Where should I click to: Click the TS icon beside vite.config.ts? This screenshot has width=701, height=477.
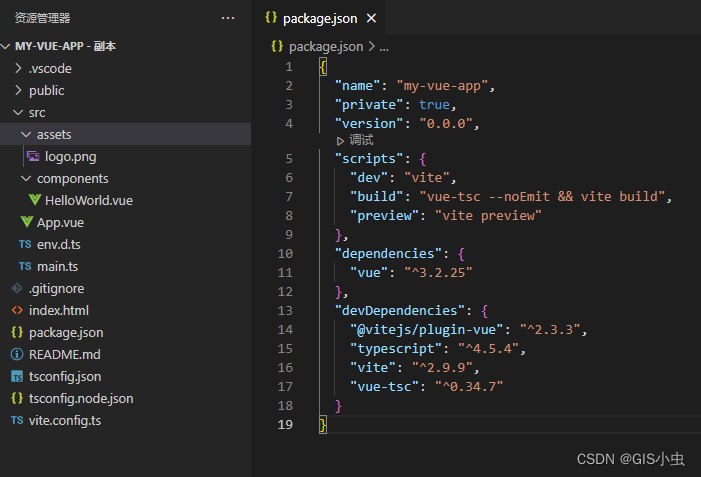point(17,420)
